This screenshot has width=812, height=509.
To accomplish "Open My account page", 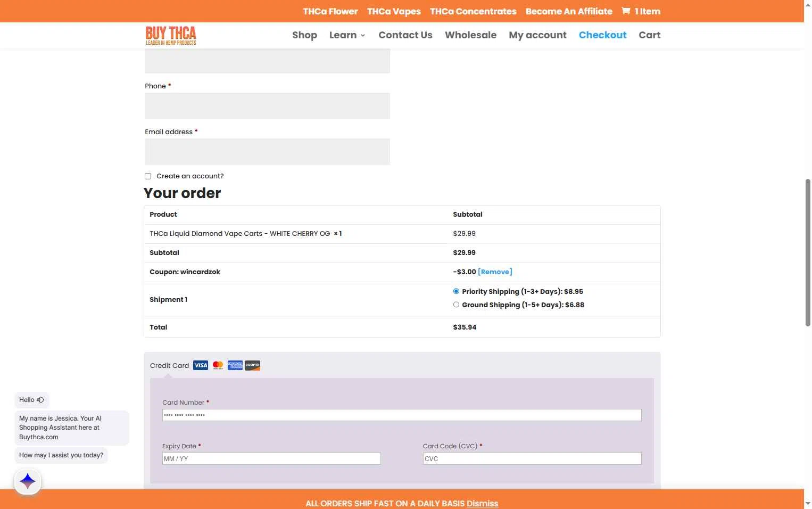I will point(537,35).
